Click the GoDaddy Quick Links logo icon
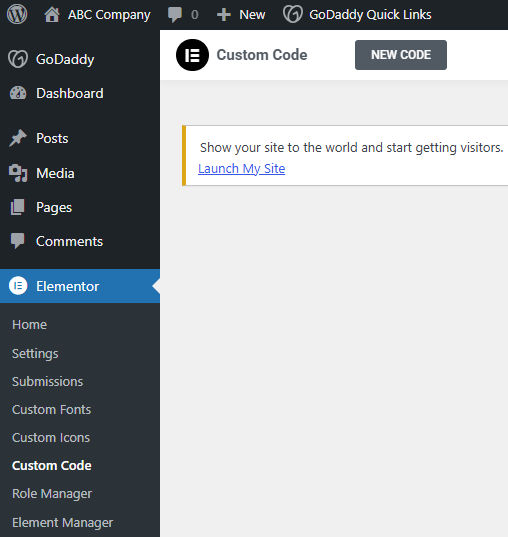This screenshot has width=508, height=537. 293,14
